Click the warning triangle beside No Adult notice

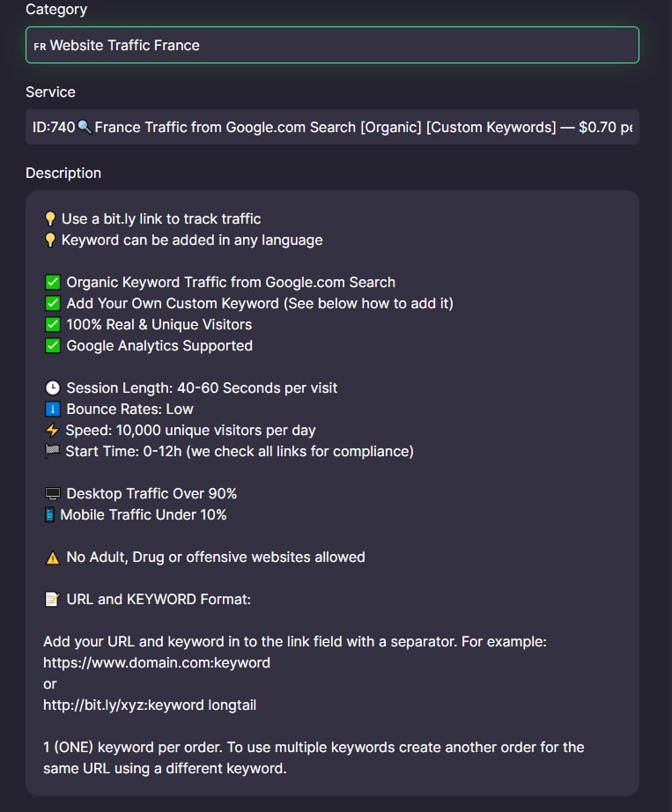click(x=53, y=557)
